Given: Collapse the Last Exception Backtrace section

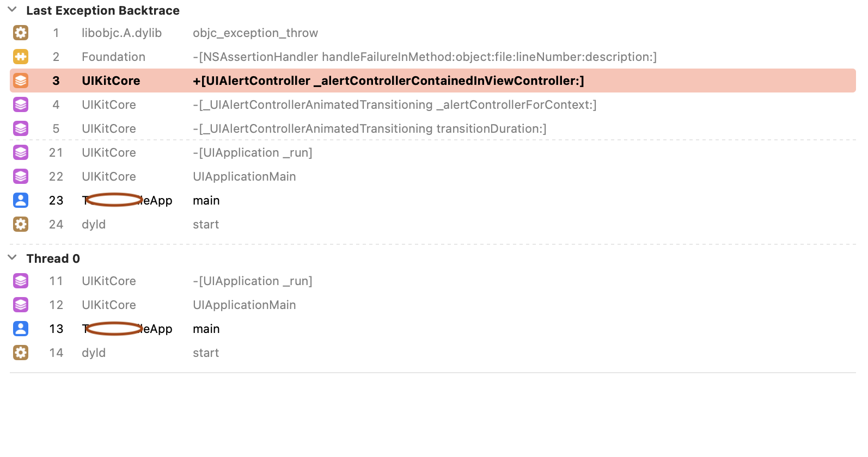Looking at the screenshot, I should 13,10.
